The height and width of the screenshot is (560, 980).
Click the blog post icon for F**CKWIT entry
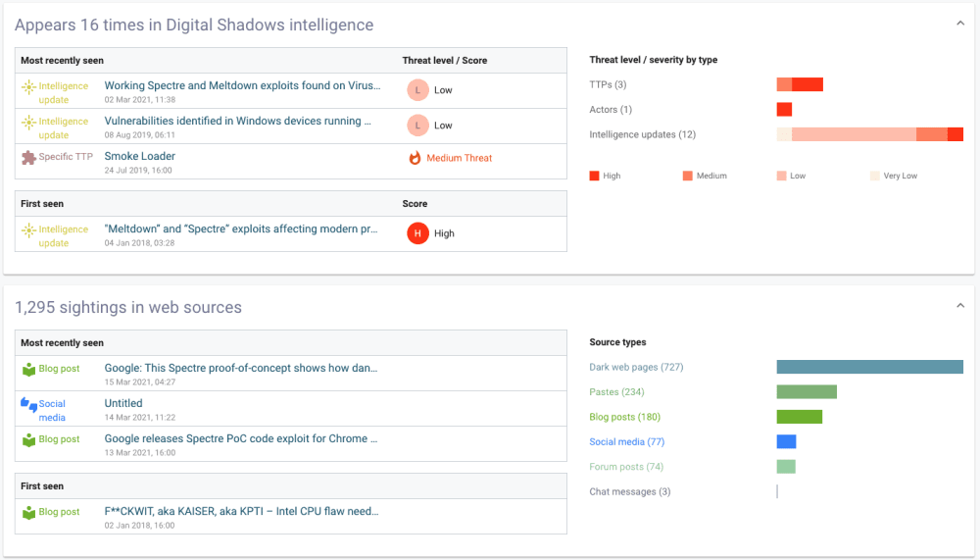coord(28,513)
